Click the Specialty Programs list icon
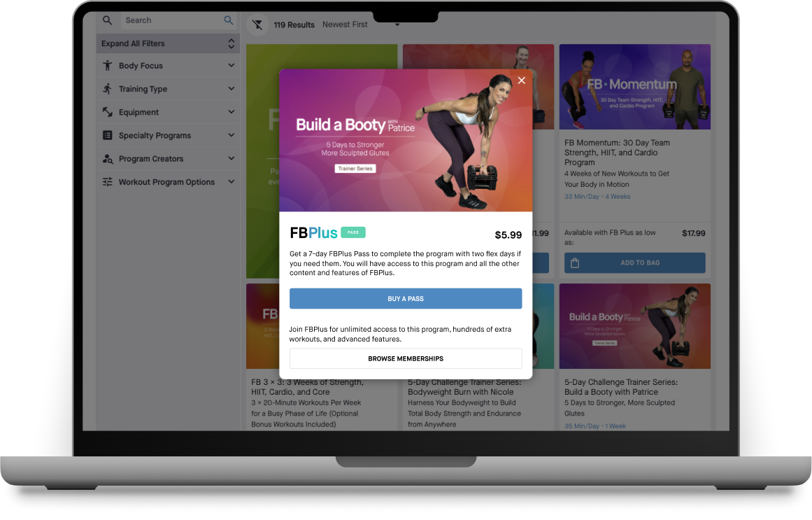The height and width of the screenshot is (520, 812). (x=107, y=135)
